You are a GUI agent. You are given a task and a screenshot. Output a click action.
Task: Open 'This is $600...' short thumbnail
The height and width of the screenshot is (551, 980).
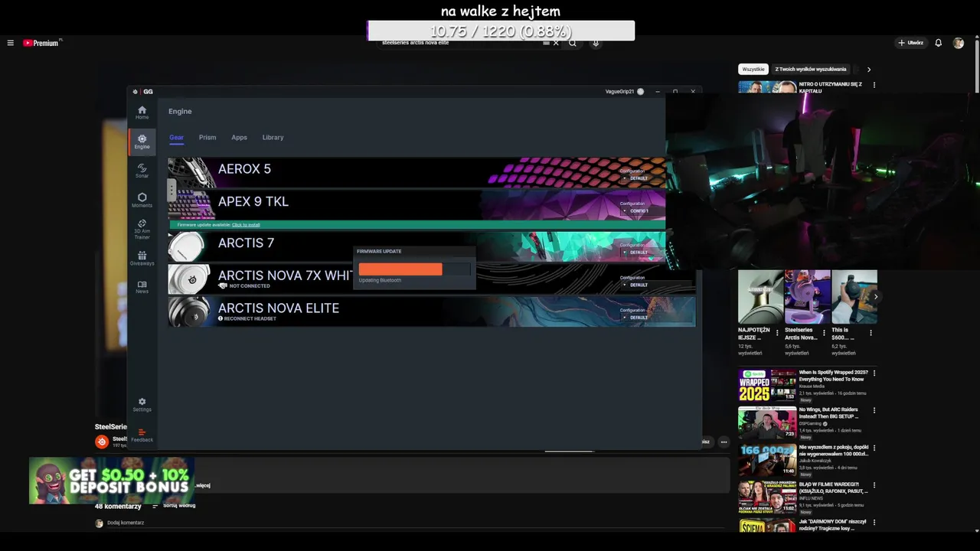pyautogui.click(x=854, y=296)
